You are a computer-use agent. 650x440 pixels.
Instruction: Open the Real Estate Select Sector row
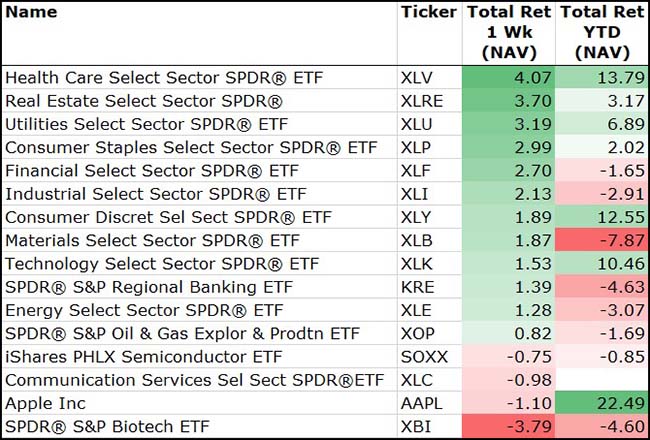tap(144, 100)
